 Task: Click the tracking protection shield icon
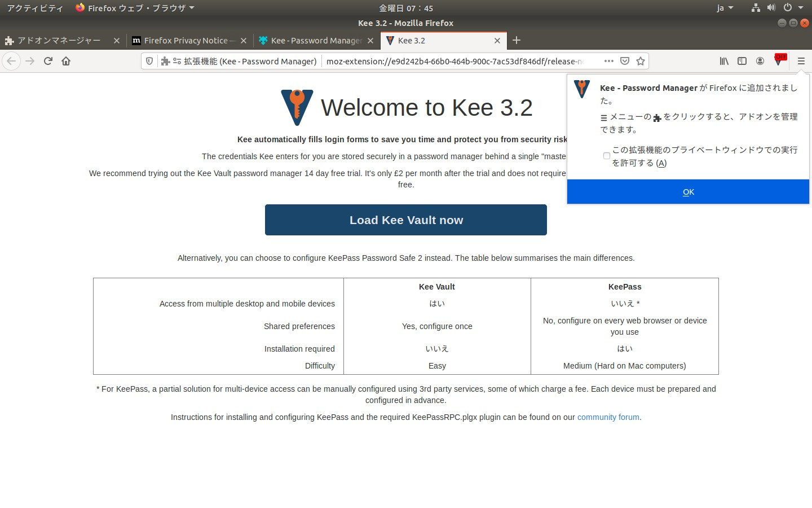click(x=149, y=61)
